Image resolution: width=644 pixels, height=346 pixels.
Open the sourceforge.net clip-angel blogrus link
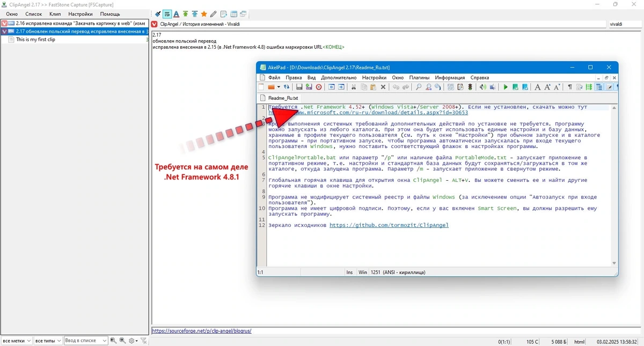coord(201,331)
